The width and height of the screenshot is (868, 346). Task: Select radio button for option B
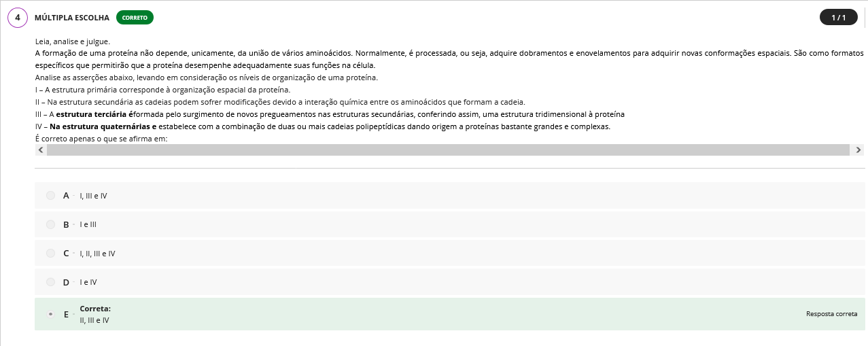[51, 224]
